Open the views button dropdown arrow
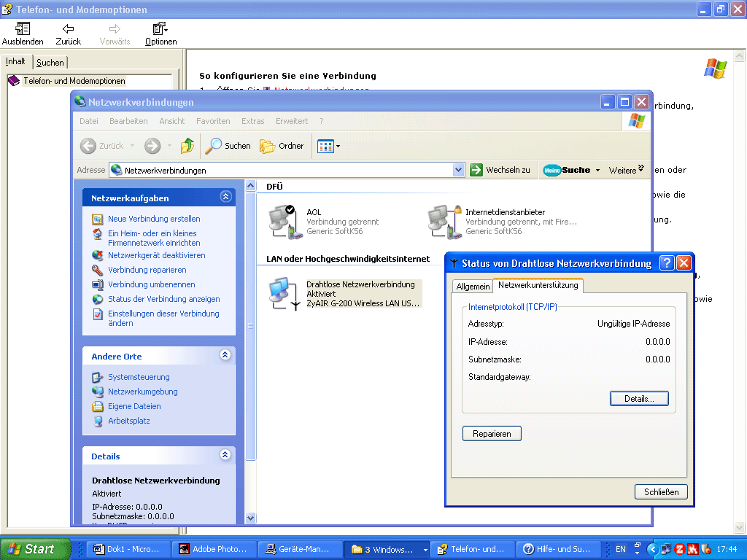 tap(338, 146)
